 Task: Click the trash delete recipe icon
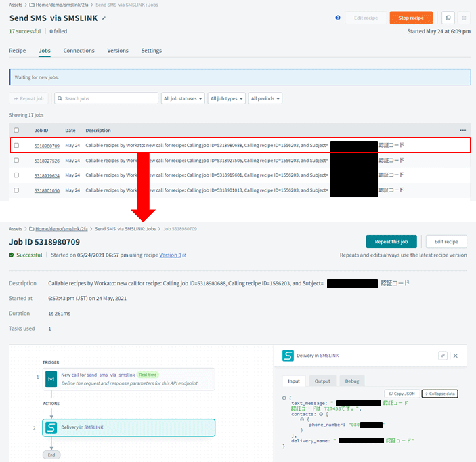pyautogui.click(x=464, y=18)
